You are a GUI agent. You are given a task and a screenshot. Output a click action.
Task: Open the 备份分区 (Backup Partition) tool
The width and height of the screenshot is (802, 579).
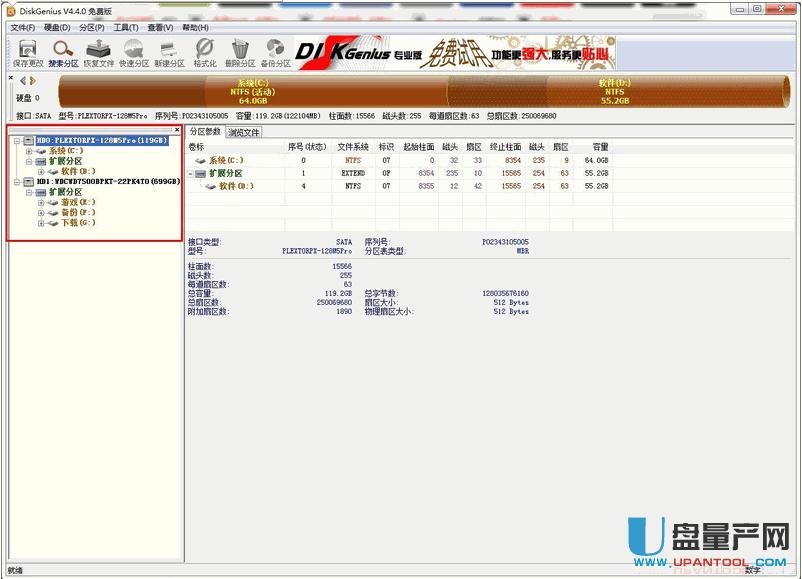(275, 54)
